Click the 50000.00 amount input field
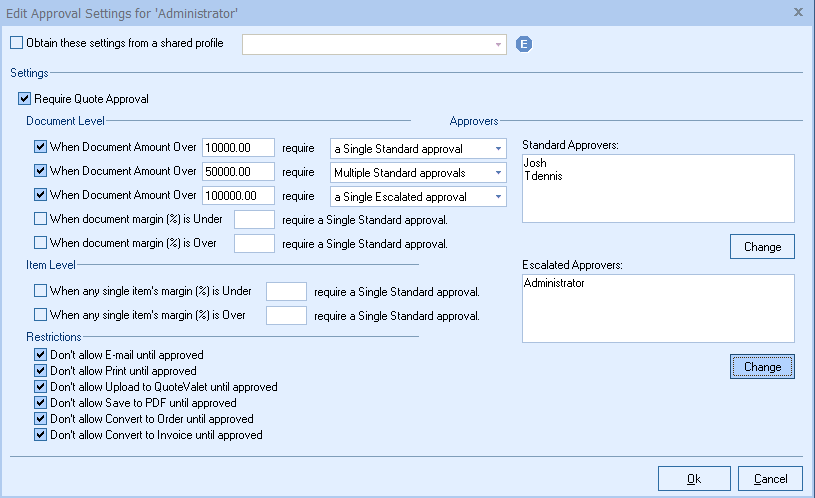815x498 pixels. pos(238,172)
